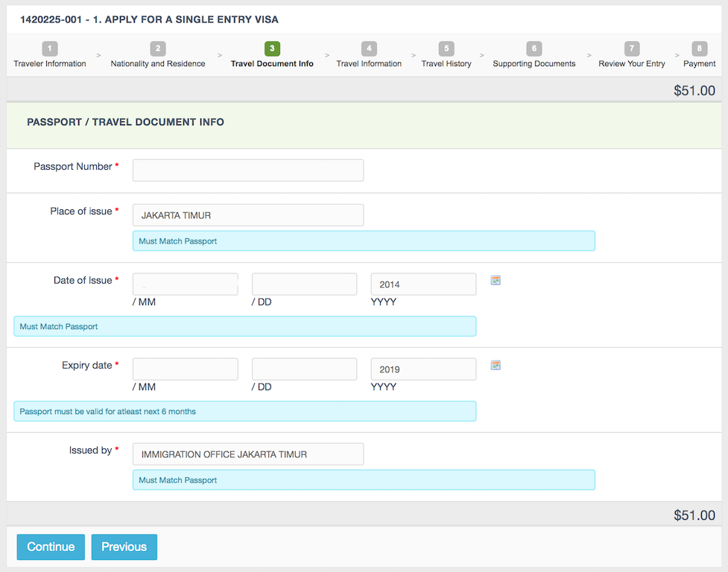Click the Place of issue field
The width and height of the screenshot is (728, 572).
[248, 215]
